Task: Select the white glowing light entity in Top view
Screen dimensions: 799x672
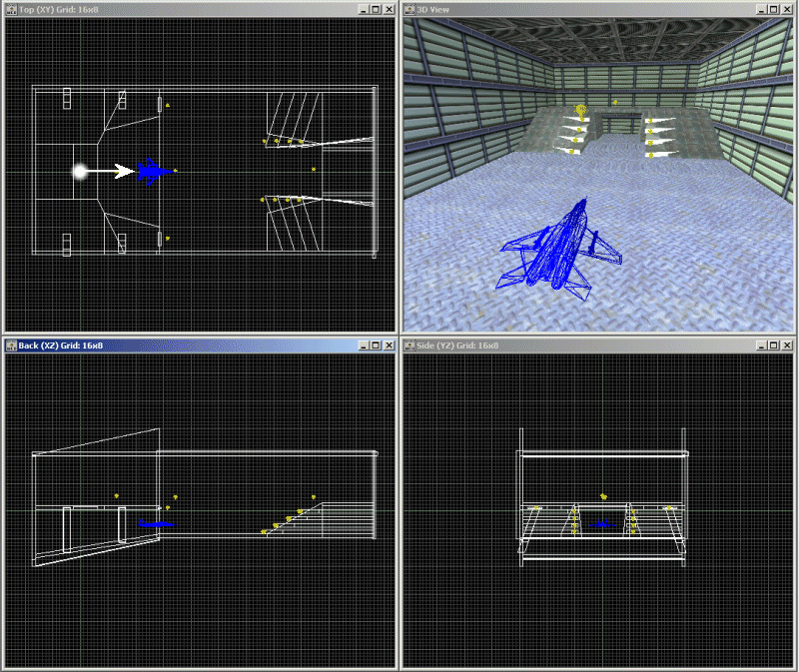Action: [80, 172]
